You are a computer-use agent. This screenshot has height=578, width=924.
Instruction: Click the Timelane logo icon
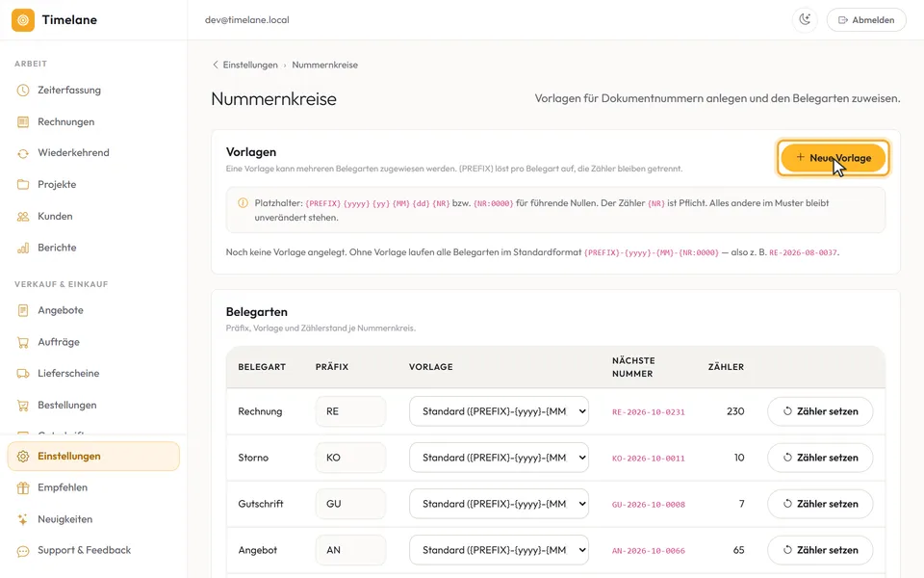(23, 20)
